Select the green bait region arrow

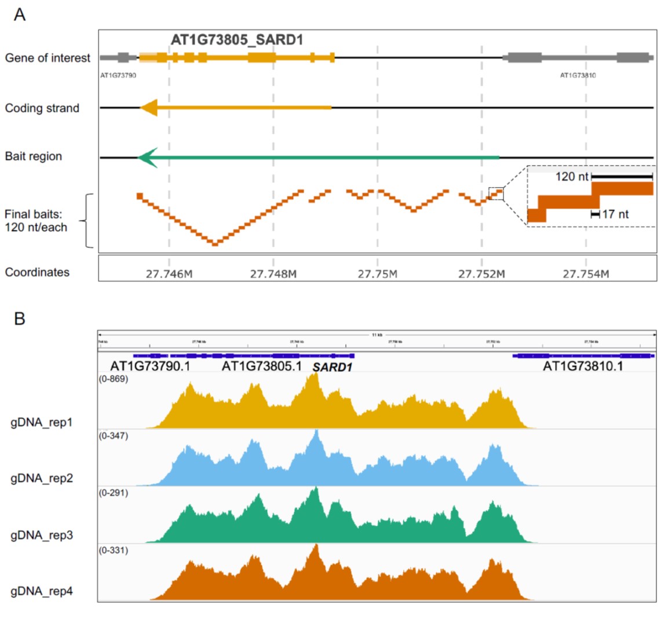pyautogui.click(x=319, y=156)
